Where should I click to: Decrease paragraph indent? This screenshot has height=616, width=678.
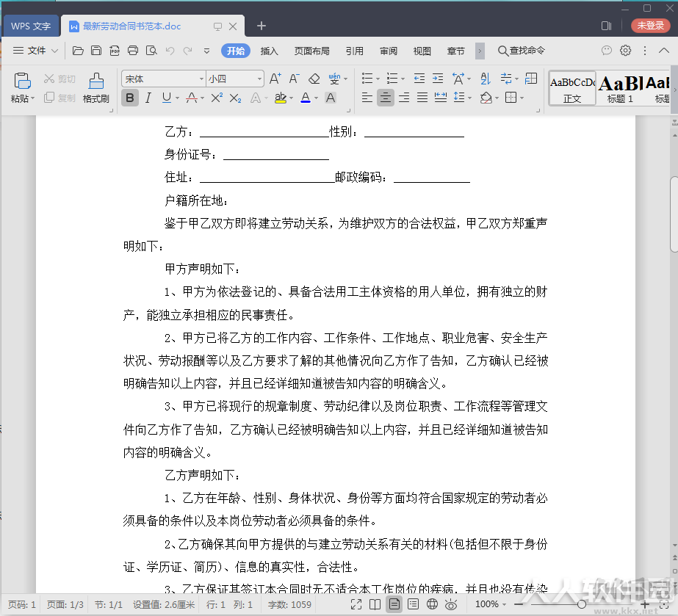(x=419, y=79)
